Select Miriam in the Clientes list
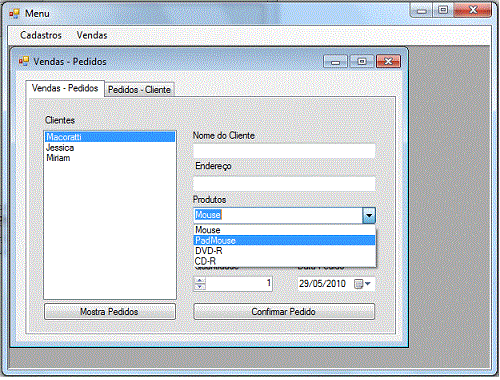This screenshot has height=380, width=500. click(x=110, y=158)
